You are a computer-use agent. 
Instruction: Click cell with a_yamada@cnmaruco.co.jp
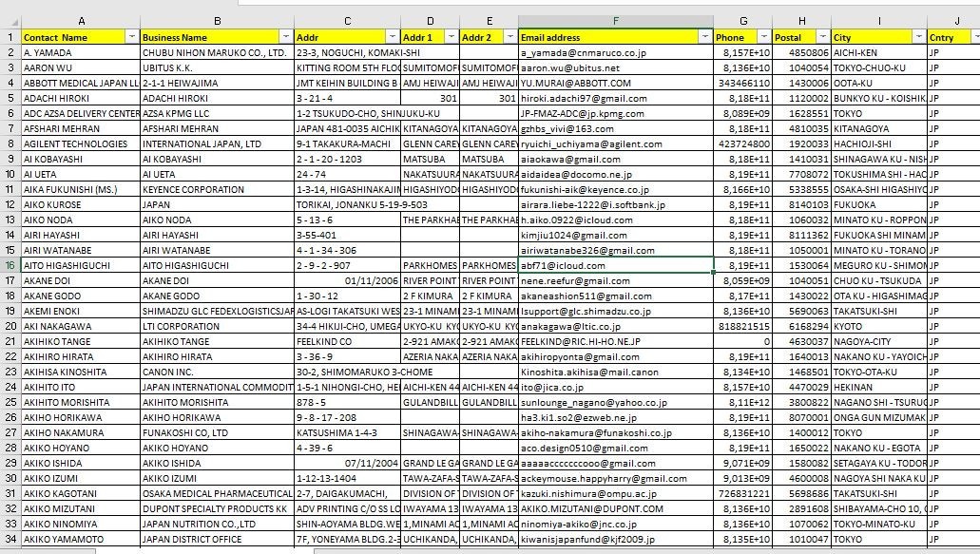616,52
